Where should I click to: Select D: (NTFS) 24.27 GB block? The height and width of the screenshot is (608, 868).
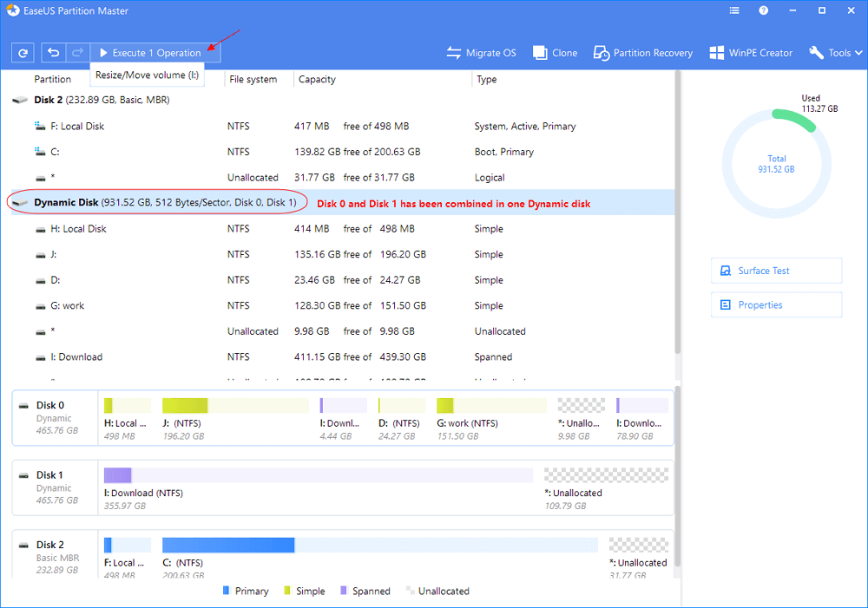[401, 419]
